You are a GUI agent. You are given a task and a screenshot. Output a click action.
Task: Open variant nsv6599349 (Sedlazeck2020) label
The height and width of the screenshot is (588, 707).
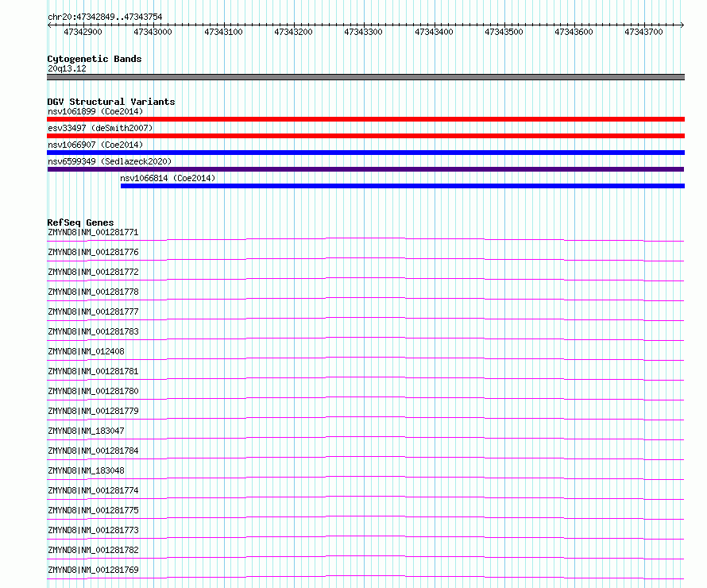click(110, 161)
